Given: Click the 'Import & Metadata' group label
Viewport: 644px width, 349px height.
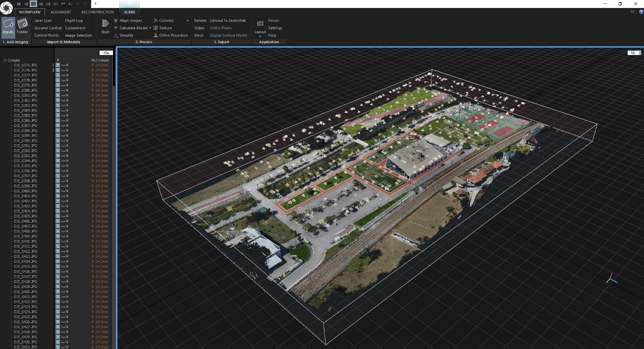Looking at the screenshot, I should pos(63,42).
